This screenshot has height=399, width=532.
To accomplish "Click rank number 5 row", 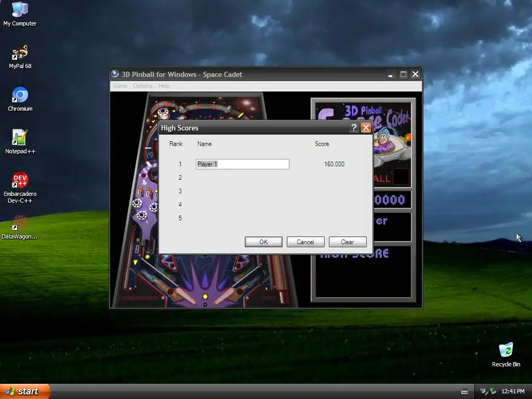I will point(180,218).
